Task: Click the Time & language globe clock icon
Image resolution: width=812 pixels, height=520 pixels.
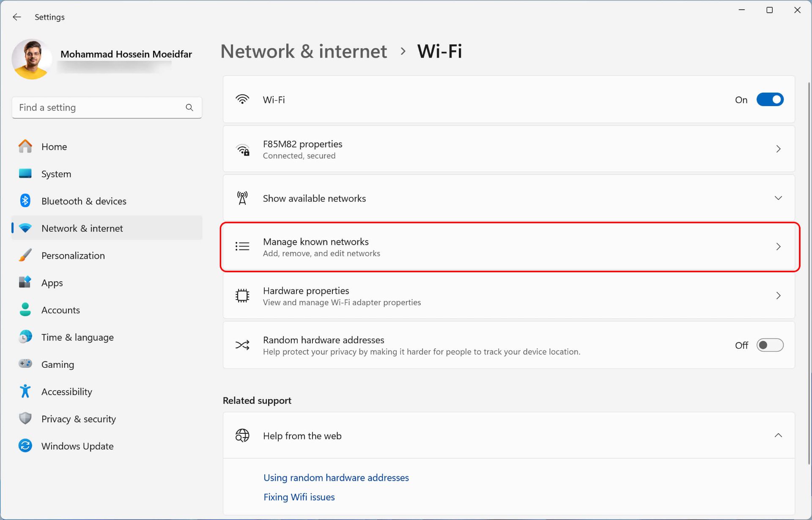Action: pyautogui.click(x=25, y=337)
